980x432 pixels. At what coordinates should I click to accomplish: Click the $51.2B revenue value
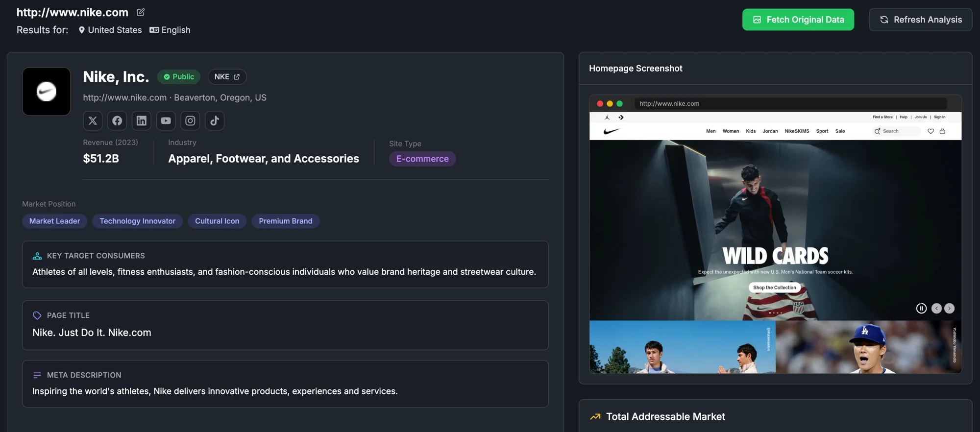pyautogui.click(x=101, y=159)
